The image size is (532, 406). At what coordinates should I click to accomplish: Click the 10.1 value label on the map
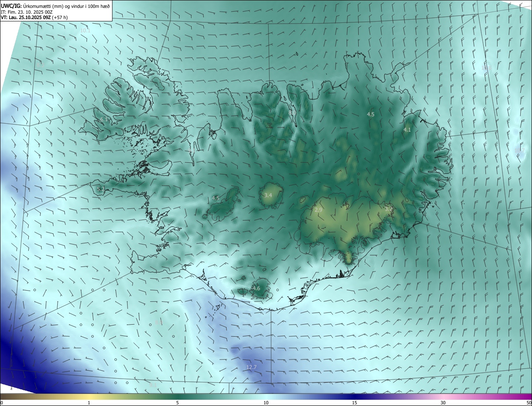coord(85,31)
